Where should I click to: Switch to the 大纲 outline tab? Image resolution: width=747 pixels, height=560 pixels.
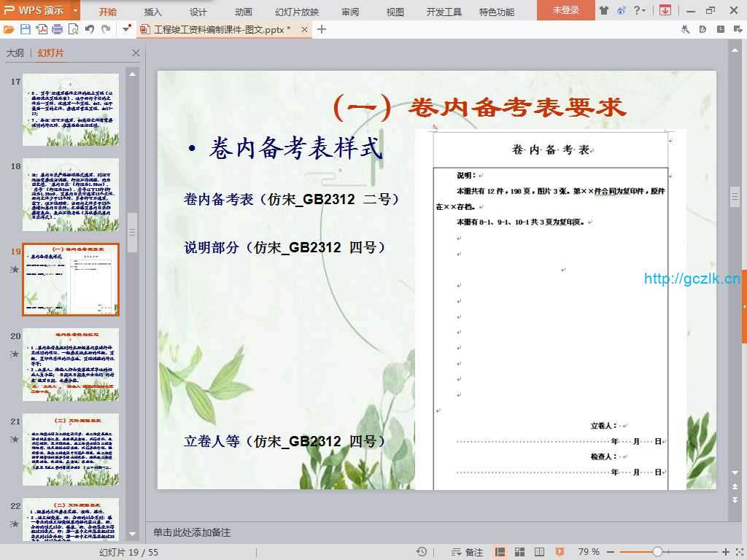15,53
